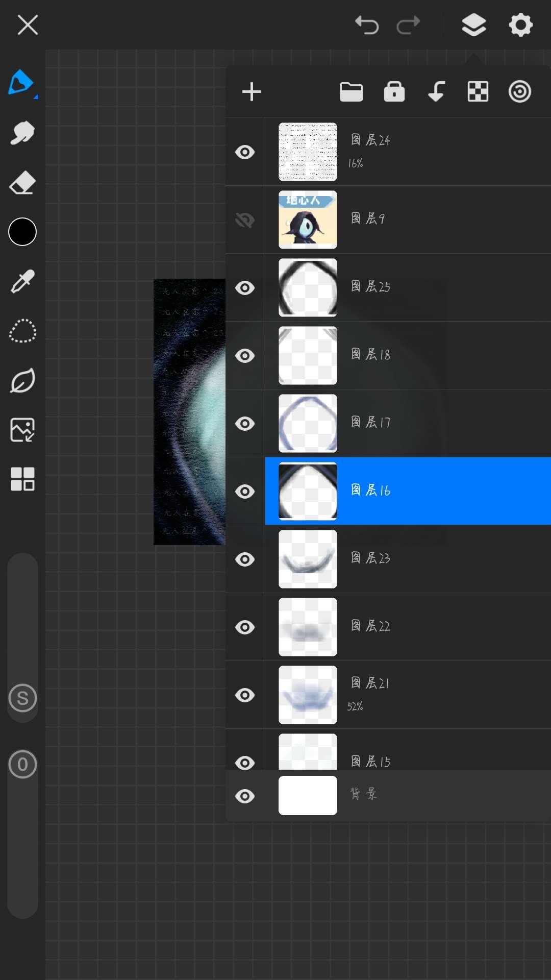
Task: Redo the action
Action: click(409, 24)
